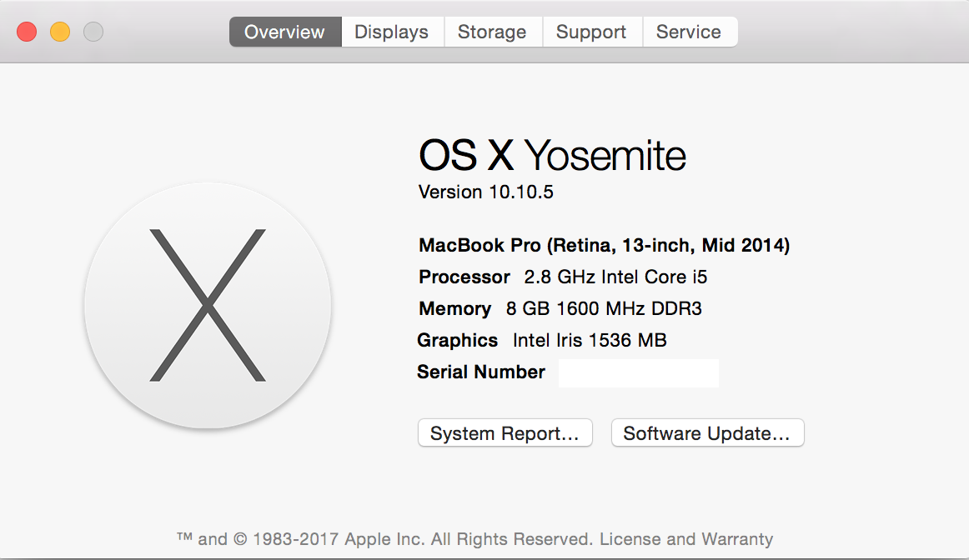
Task: Click the Memory 8 GB 1600 MHz DDR3 text
Action: 560,309
